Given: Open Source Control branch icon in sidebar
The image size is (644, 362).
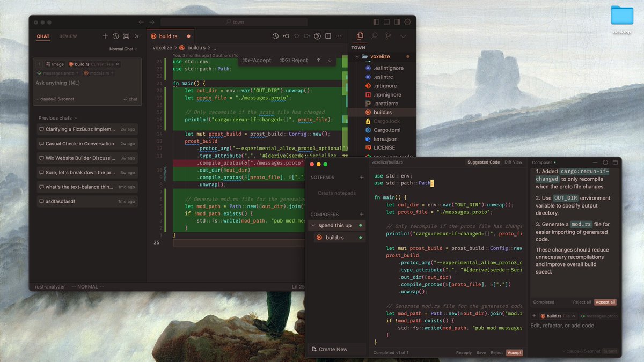Looking at the screenshot, I should coord(389,36).
